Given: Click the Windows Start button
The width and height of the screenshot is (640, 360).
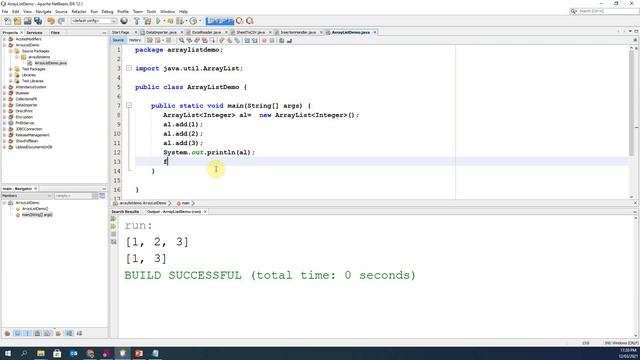Looking at the screenshot, I should pyautogui.click(x=8, y=353).
